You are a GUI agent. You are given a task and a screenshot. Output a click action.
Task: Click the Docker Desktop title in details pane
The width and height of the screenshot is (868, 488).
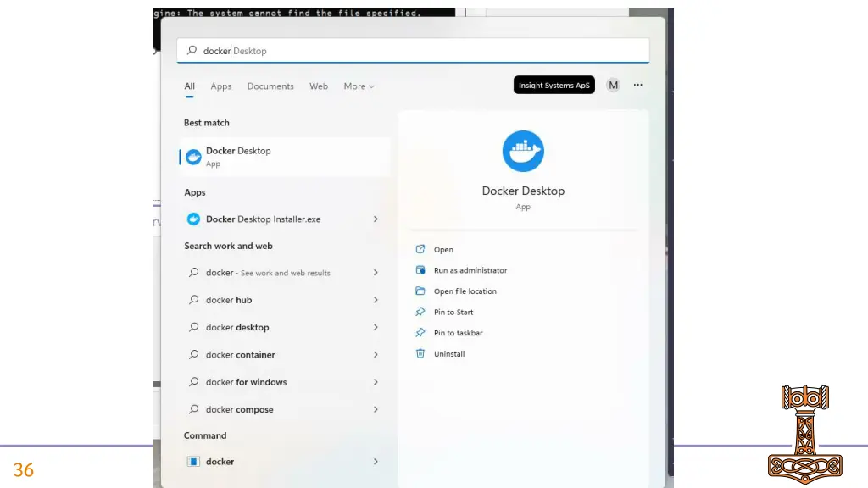(523, 191)
